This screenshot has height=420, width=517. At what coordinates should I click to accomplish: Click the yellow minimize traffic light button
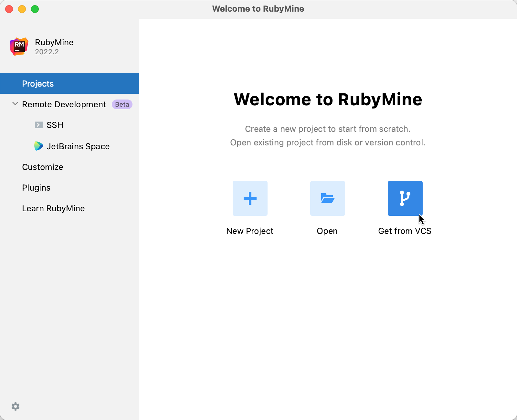pos(22,9)
